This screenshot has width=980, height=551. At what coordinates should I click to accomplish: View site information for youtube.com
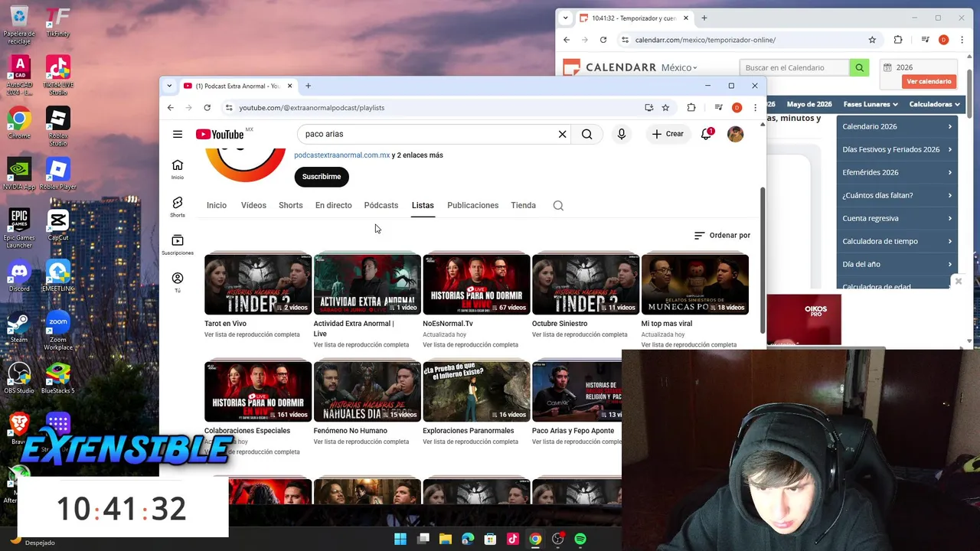tap(229, 108)
